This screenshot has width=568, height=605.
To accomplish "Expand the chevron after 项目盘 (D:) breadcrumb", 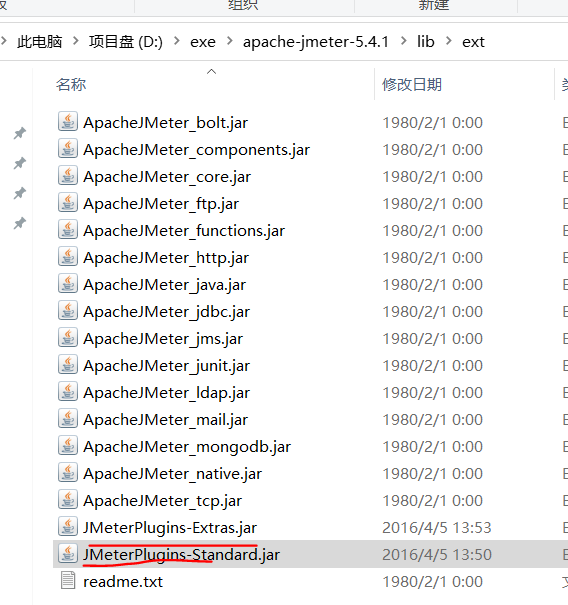I will coord(177,41).
